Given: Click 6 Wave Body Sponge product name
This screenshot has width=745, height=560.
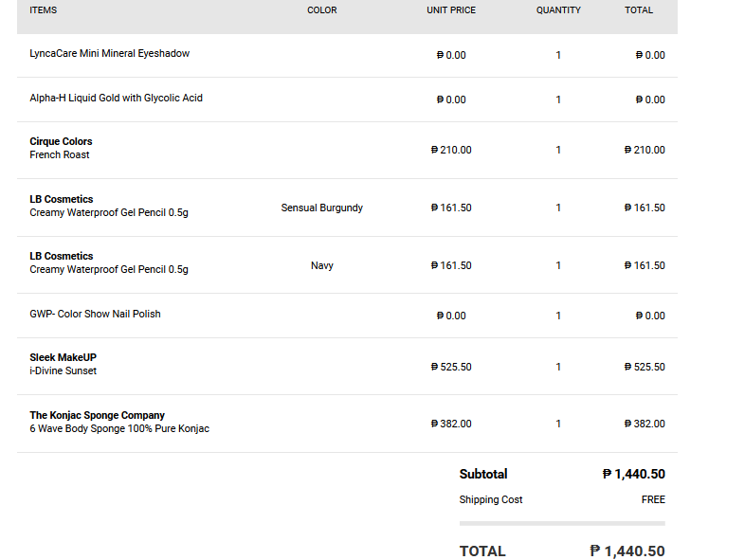Looking at the screenshot, I should pos(119,428).
